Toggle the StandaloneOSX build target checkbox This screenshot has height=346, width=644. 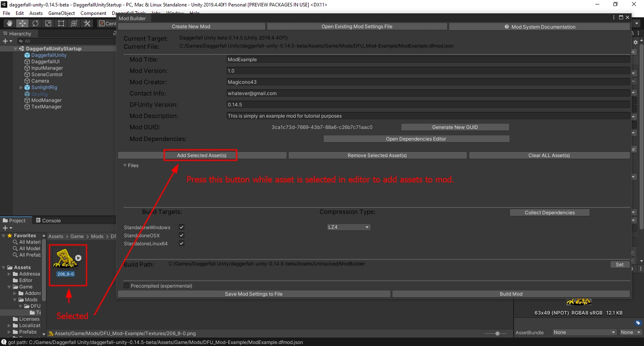pos(182,235)
